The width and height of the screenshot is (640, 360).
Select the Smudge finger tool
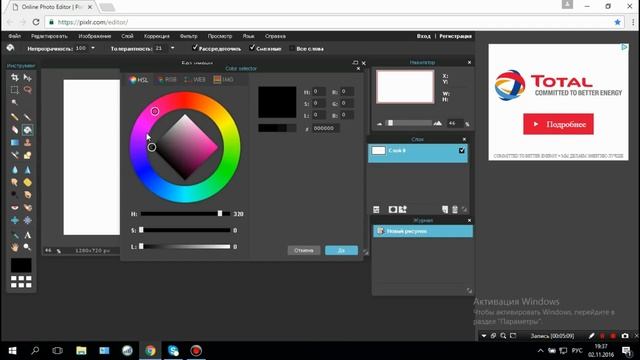(x=15, y=182)
